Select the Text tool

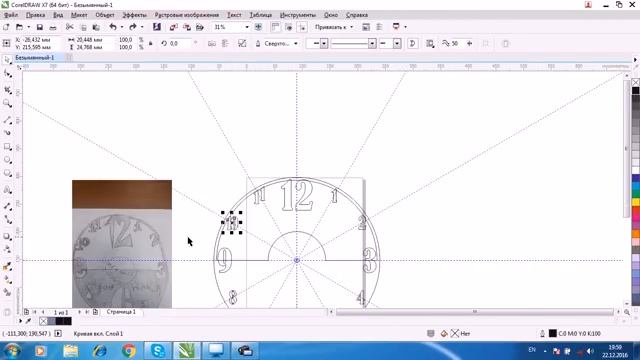(x=7, y=190)
